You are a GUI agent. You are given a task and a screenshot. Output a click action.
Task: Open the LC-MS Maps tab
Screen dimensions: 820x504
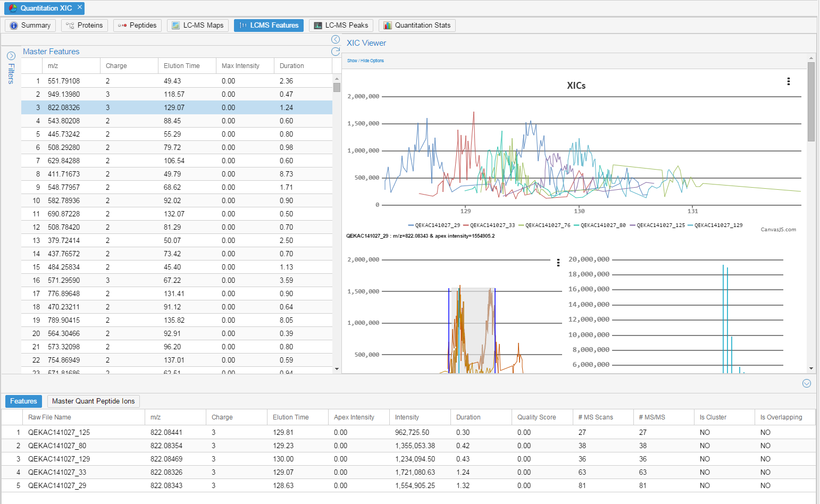(x=198, y=26)
